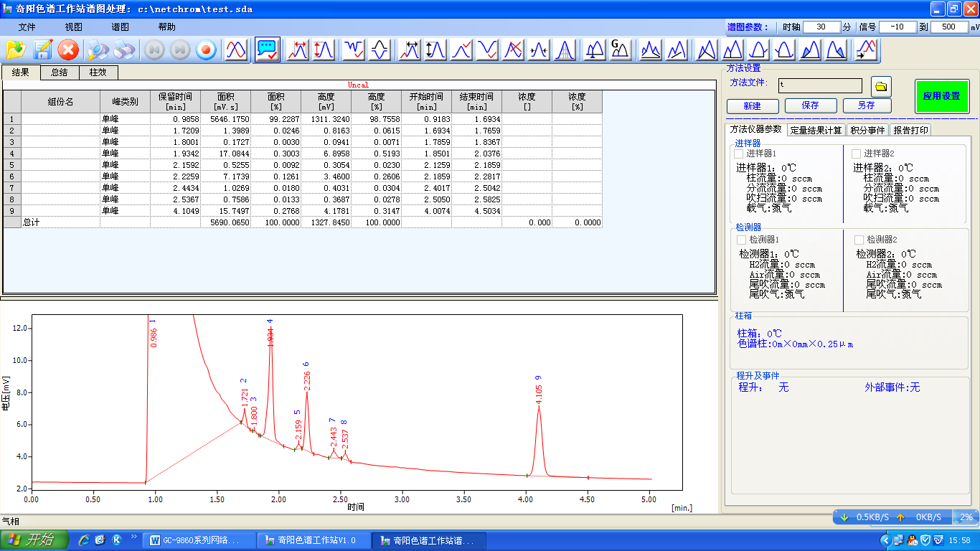
Task: Open the 视图 menu
Action: pyautogui.click(x=73, y=27)
